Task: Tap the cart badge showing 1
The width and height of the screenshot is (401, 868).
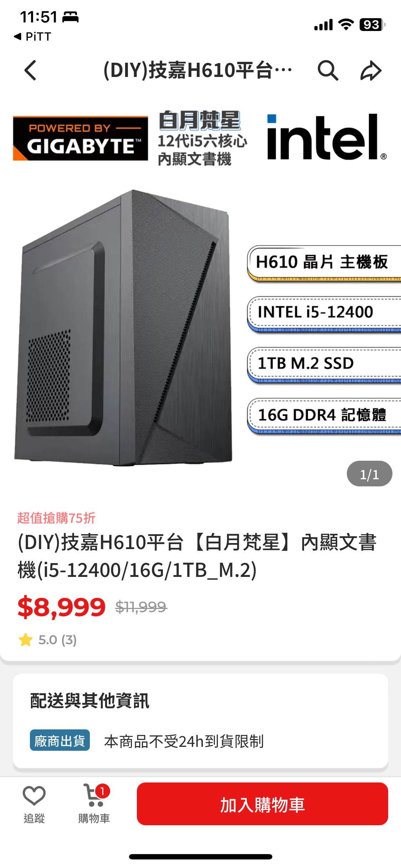Action: point(102,791)
